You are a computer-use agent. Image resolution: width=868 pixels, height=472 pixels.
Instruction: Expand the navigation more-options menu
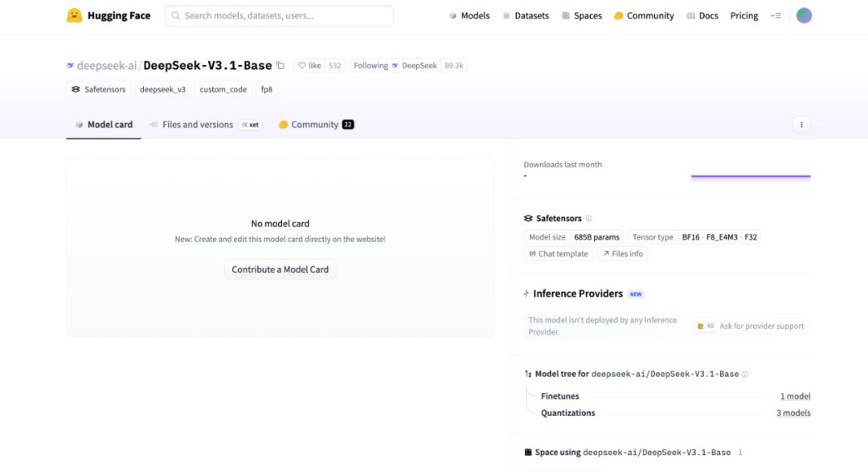[x=776, y=15]
